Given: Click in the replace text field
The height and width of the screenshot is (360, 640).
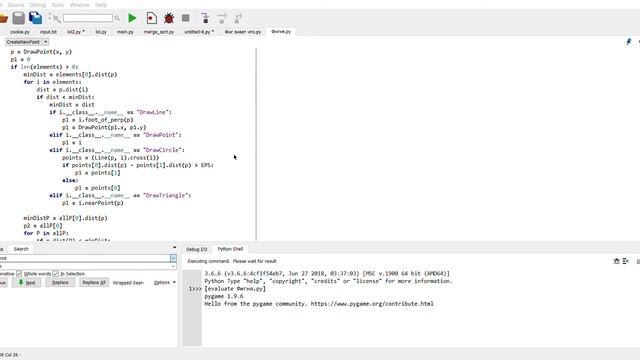Looking at the screenshot, I should (x=85, y=266).
